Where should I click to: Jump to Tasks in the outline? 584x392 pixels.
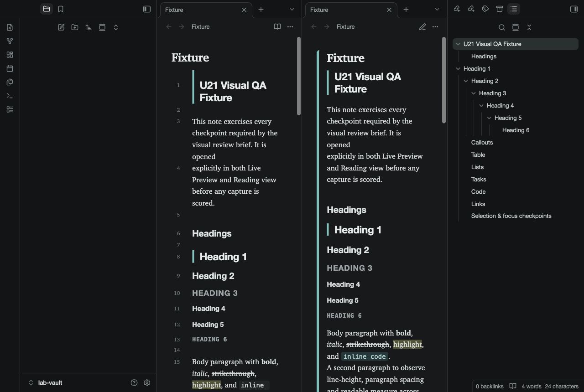[x=479, y=180]
